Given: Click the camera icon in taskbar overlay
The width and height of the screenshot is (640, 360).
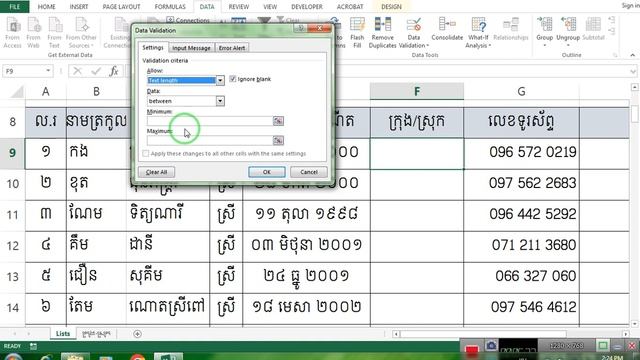Looking at the screenshot, I should tap(491, 346).
